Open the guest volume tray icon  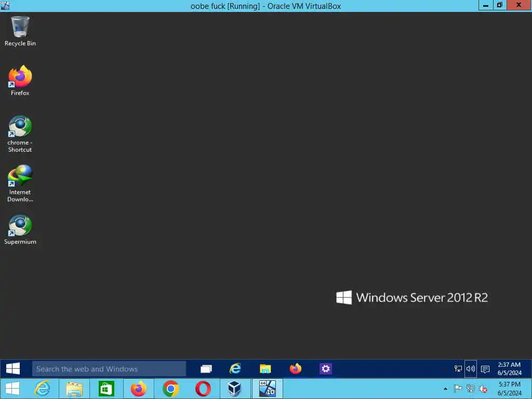click(471, 369)
